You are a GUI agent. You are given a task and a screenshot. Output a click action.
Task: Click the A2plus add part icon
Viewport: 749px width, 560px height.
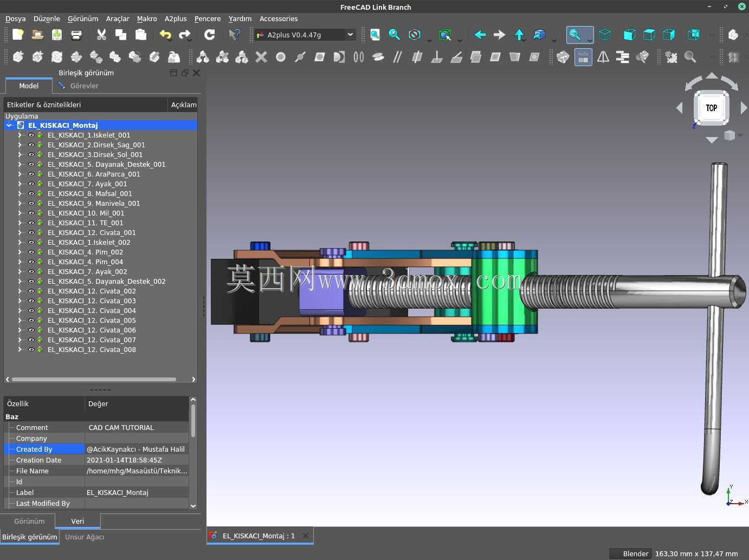18,57
